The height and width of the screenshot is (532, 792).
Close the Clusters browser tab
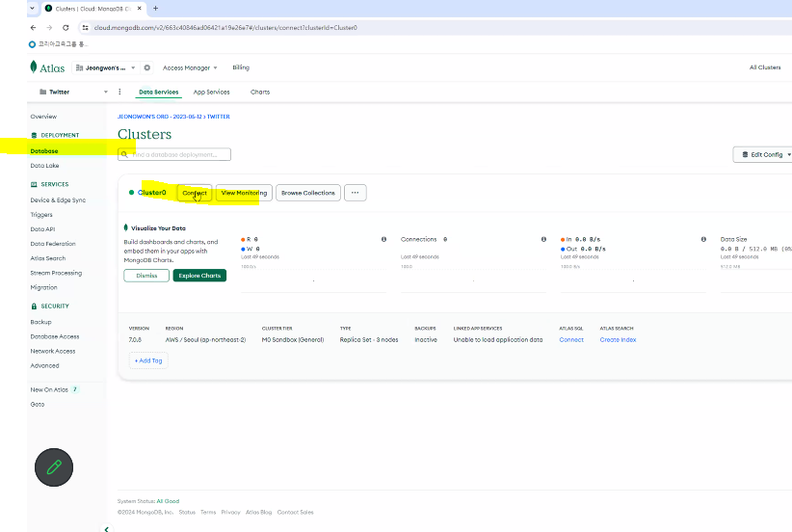pyautogui.click(x=140, y=8)
